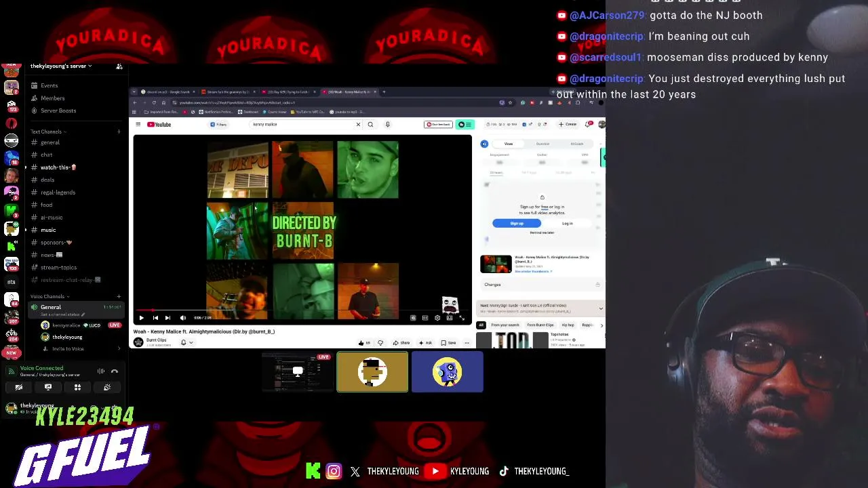868x488 pixels.
Task: Toggle noise suppression waveform icon in Discord
Action: coord(101,371)
